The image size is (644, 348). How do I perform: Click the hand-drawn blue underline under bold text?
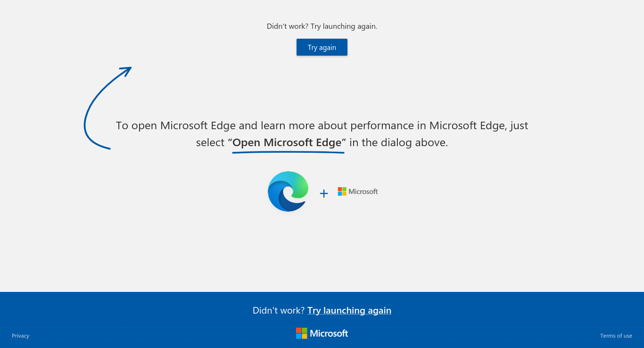click(x=288, y=152)
